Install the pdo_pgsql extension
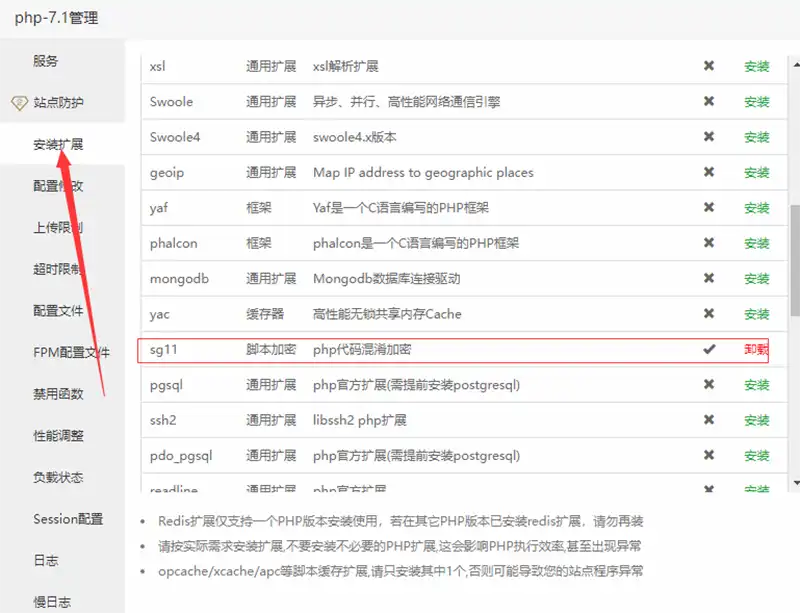 (x=756, y=456)
